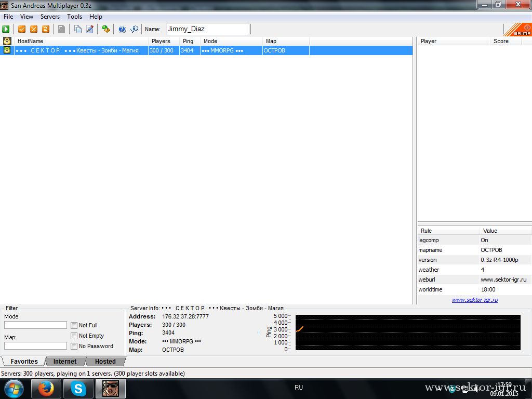
Task: Click the address 176.32.37.28:7777
Action: click(185, 316)
